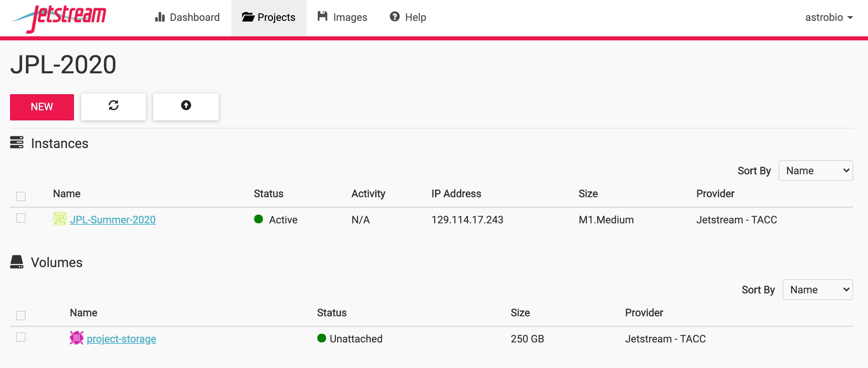Click the refresh arrows button

114,107
